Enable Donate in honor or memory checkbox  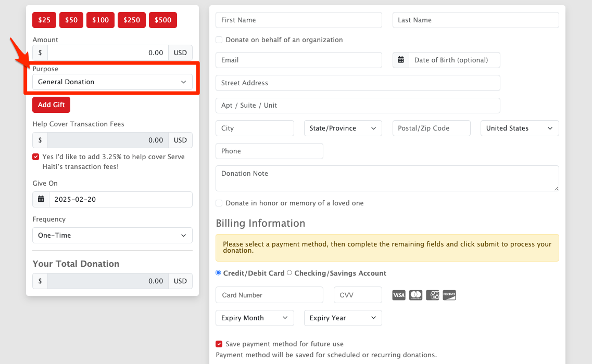click(219, 203)
